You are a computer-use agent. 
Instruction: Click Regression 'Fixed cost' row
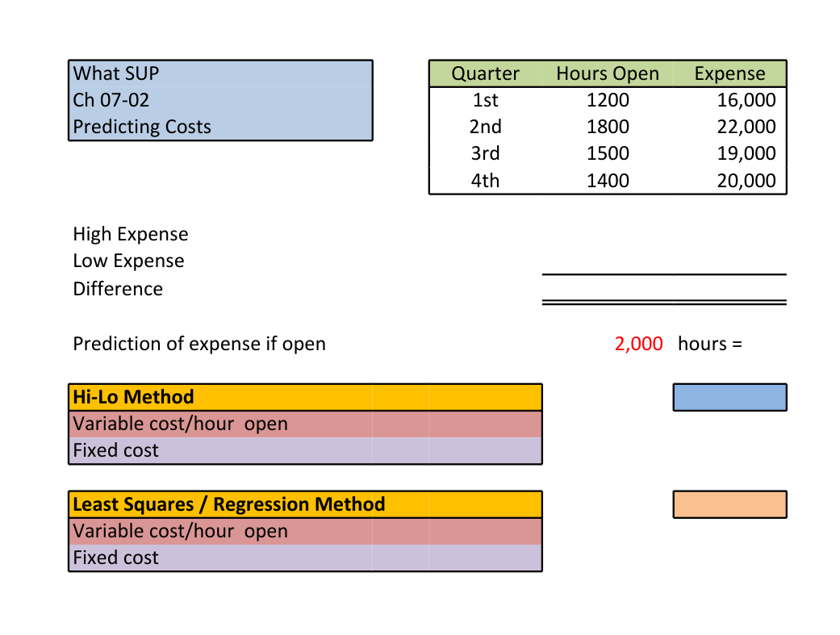coord(305,558)
